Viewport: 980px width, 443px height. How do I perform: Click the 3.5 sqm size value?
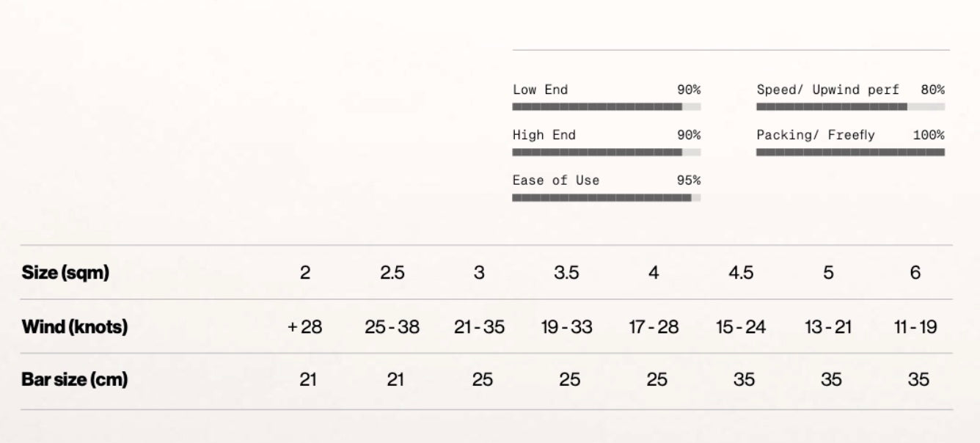tap(566, 273)
